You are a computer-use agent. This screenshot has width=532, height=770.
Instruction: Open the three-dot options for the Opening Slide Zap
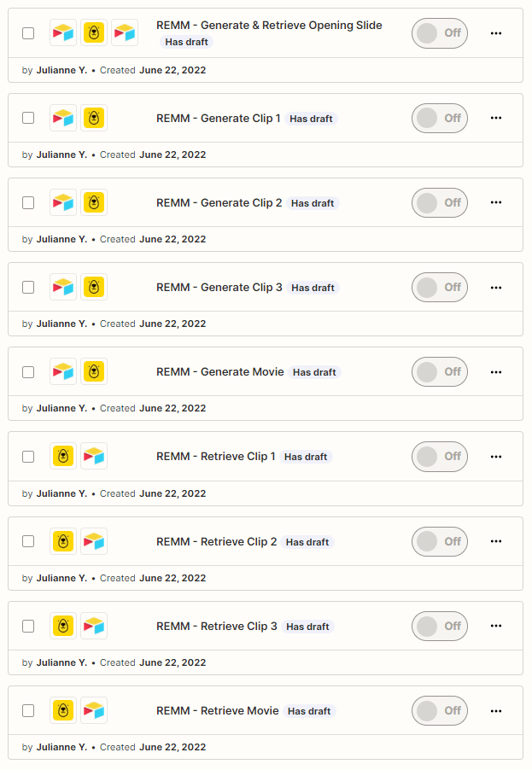[496, 32]
